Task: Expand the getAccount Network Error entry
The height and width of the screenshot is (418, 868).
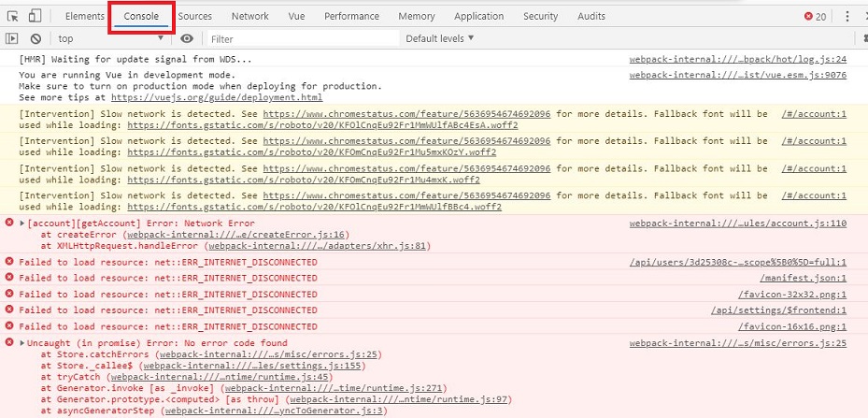Action: (22, 223)
